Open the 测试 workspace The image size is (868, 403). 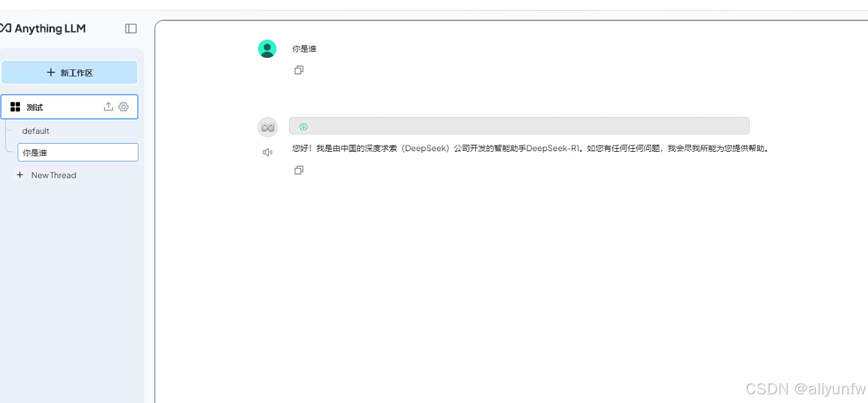(70, 107)
